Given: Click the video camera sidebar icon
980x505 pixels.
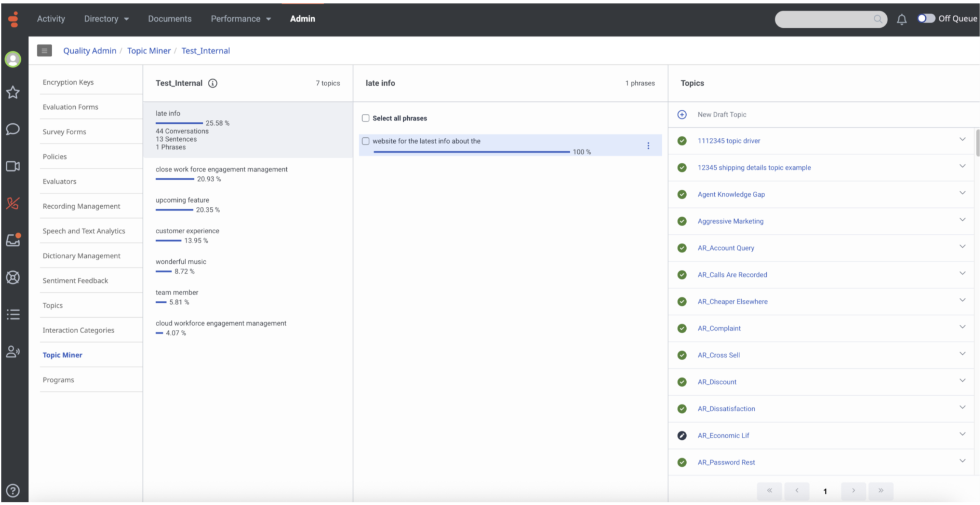Looking at the screenshot, I should (x=13, y=166).
